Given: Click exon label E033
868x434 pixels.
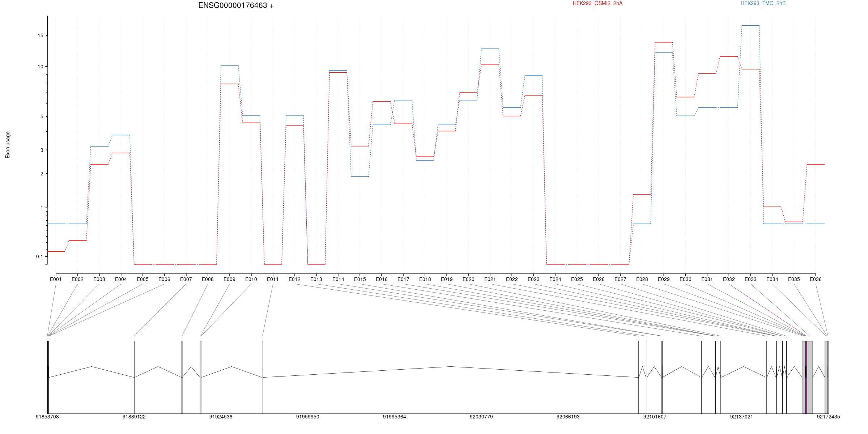Looking at the screenshot, I should click(x=750, y=279).
